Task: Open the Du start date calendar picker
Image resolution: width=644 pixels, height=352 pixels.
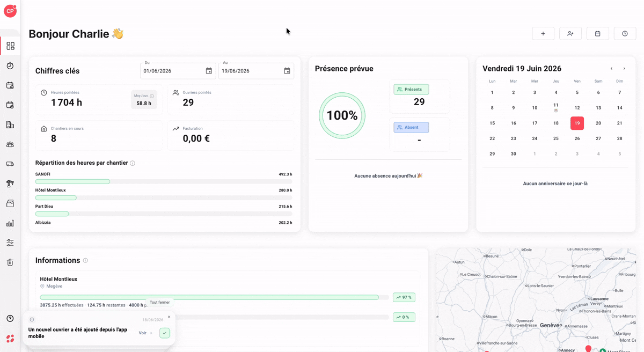Action: [x=209, y=71]
